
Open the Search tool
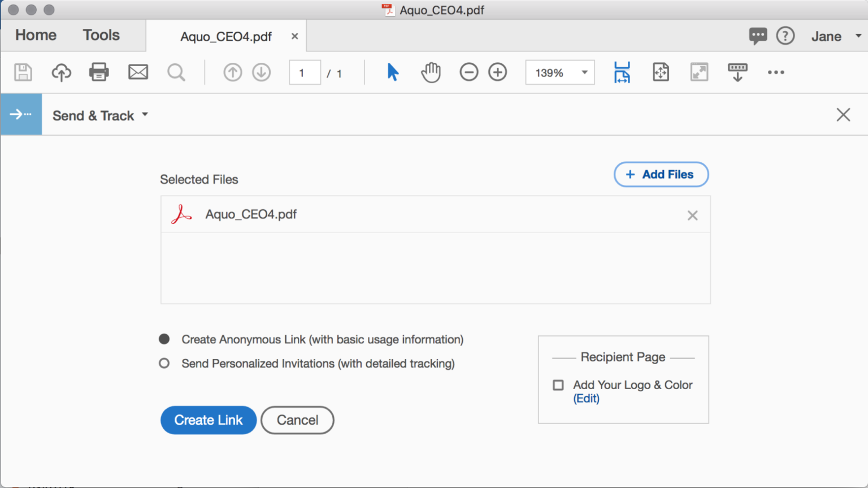pyautogui.click(x=176, y=72)
